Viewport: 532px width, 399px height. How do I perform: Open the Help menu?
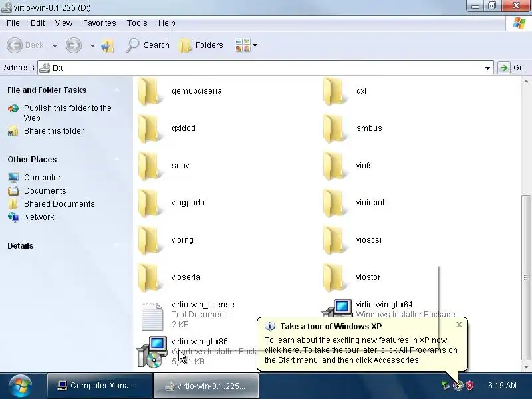167,23
